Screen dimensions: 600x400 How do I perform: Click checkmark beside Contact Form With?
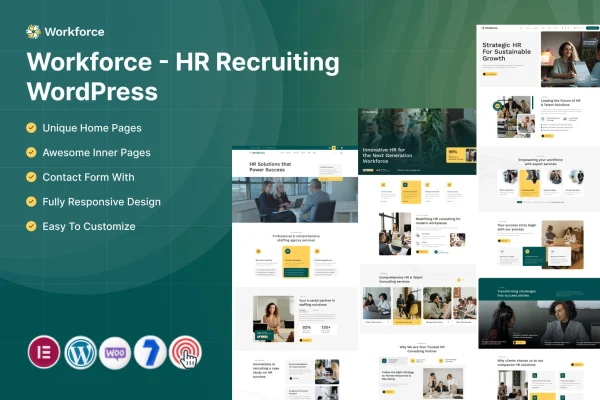pos(31,177)
